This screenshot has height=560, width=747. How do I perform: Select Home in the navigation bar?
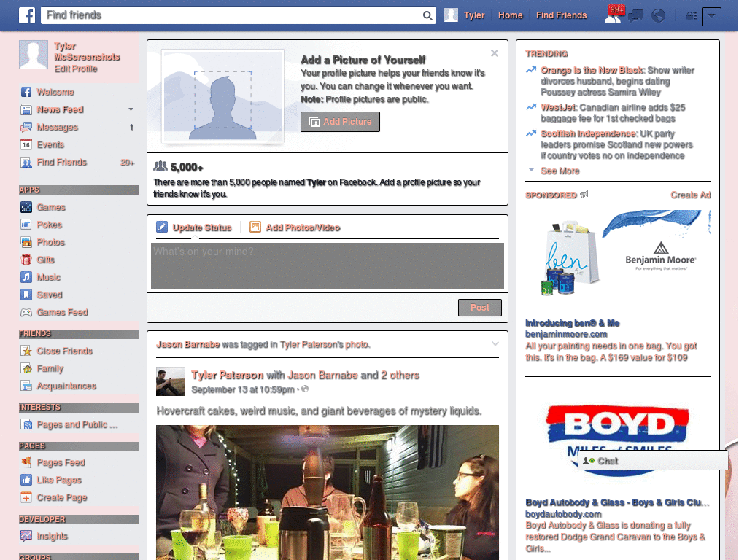(510, 15)
